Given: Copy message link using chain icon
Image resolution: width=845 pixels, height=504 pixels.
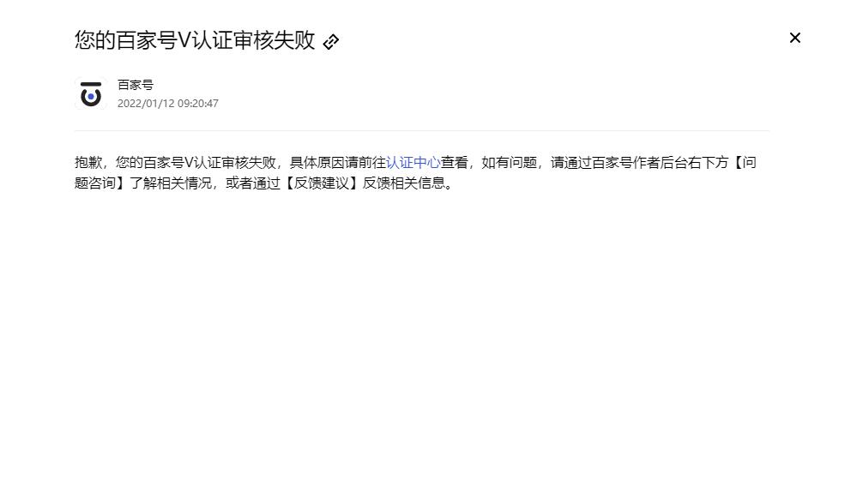Looking at the screenshot, I should [x=331, y=42].
